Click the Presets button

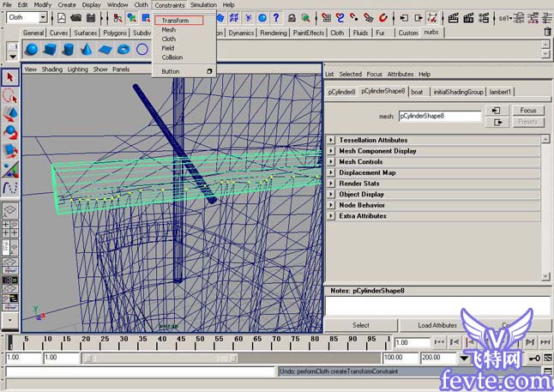click(528, 122)
